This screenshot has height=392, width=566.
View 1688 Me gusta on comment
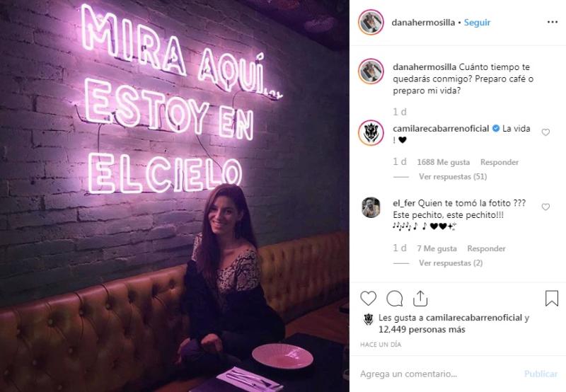coord(444,162)
